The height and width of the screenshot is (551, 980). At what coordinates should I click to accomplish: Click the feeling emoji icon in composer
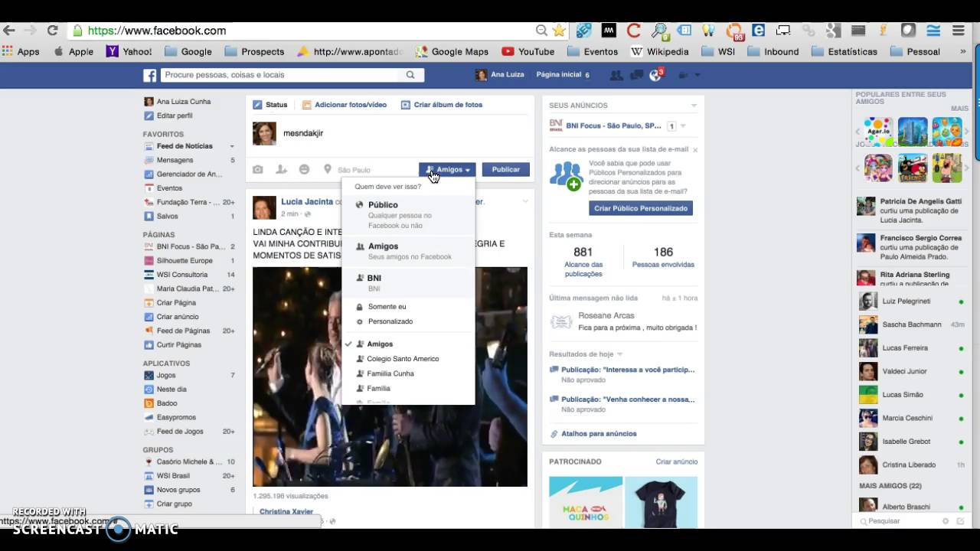tap(304, 169)
